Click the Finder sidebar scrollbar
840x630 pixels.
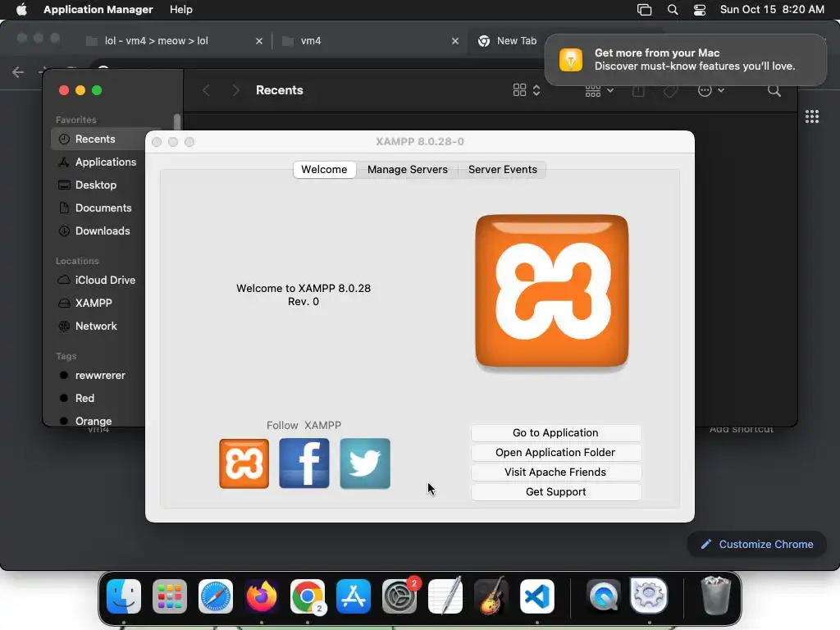pyautogui.click(x=177, y=122)
